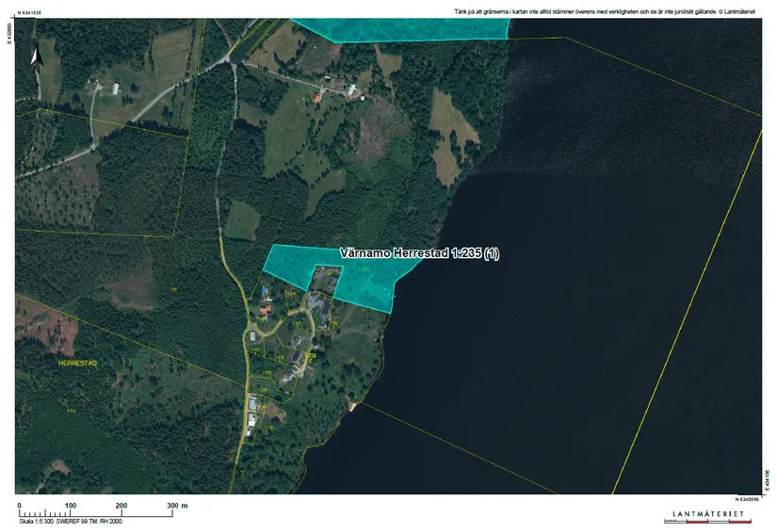Screen dimensions: 777x532
Task: Click the scale bar 0 mark
Action: [20, 506]
